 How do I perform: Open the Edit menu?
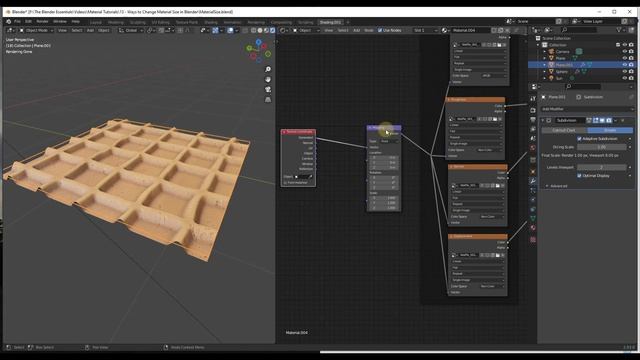(x=28, y=22)
